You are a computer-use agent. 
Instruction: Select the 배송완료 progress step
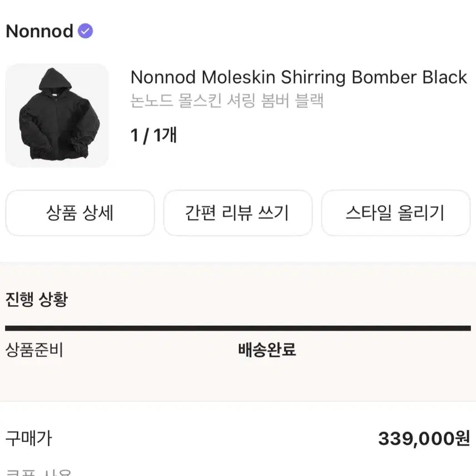(267, 350)
